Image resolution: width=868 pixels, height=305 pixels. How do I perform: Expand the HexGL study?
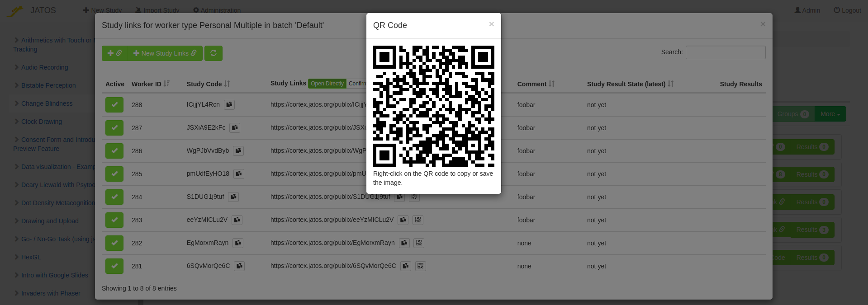point(17,257)
